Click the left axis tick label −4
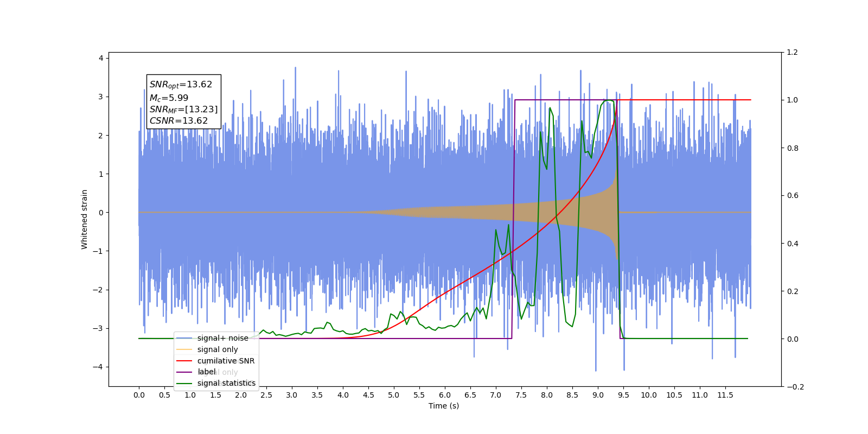Image resolution: width=868 pixels, height=434 pixels. [98, 367]
